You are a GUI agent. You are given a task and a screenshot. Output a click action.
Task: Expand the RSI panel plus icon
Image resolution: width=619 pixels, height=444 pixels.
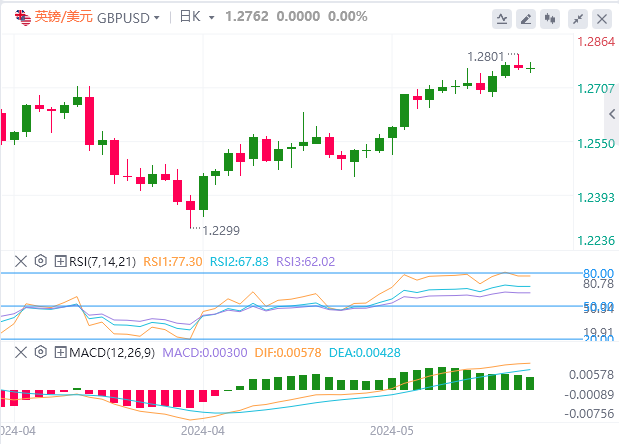click(60, 261)
